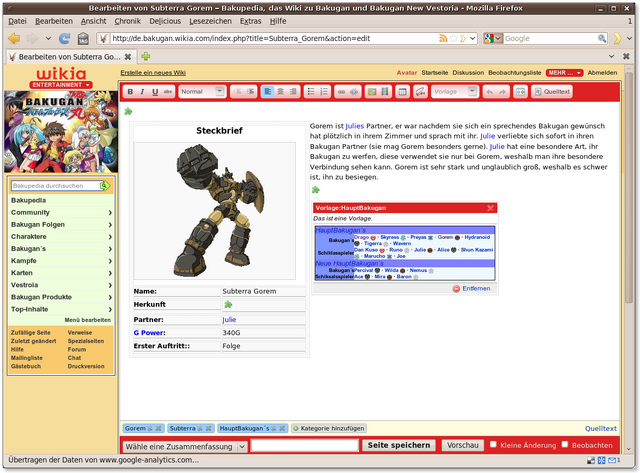Open the Bearbeiten menu
640x473 pixels.
[x=53, y=21]
